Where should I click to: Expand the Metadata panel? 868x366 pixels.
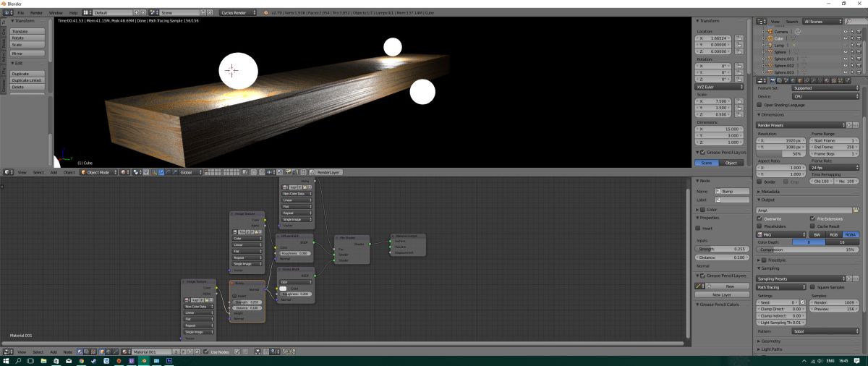tap(770, 191)
